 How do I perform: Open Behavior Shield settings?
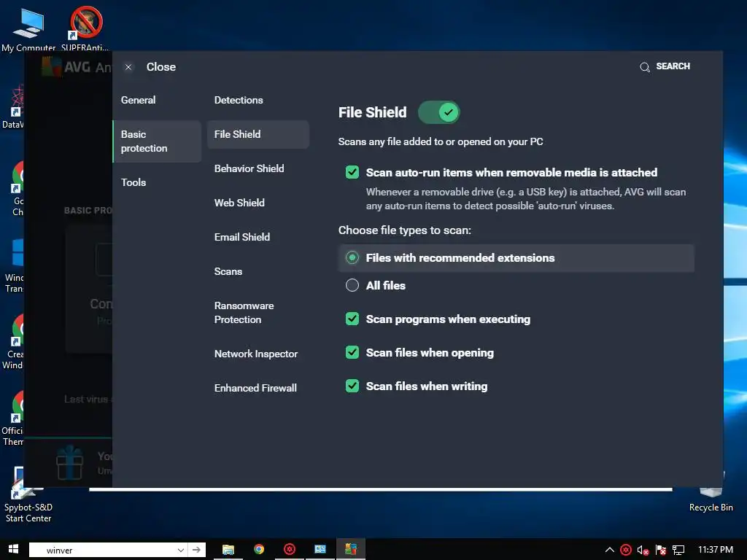(x=249, y=168)
